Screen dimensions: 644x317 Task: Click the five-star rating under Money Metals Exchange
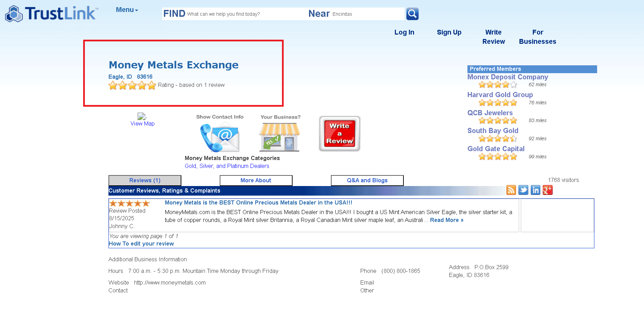point(132,85)
